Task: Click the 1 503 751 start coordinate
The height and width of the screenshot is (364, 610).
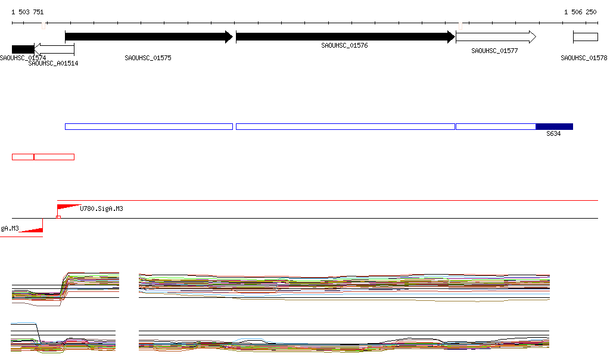Action: [27, 12]
